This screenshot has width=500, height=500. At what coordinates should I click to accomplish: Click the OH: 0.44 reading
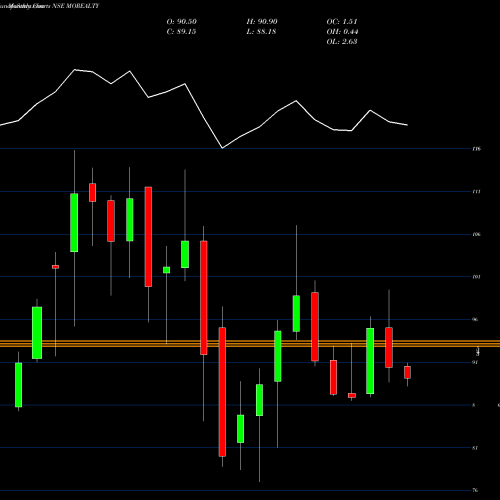(342, 32)
